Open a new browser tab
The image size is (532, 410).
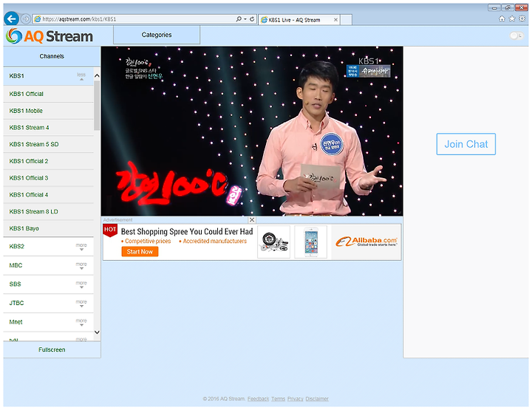[x=346, y=20]
